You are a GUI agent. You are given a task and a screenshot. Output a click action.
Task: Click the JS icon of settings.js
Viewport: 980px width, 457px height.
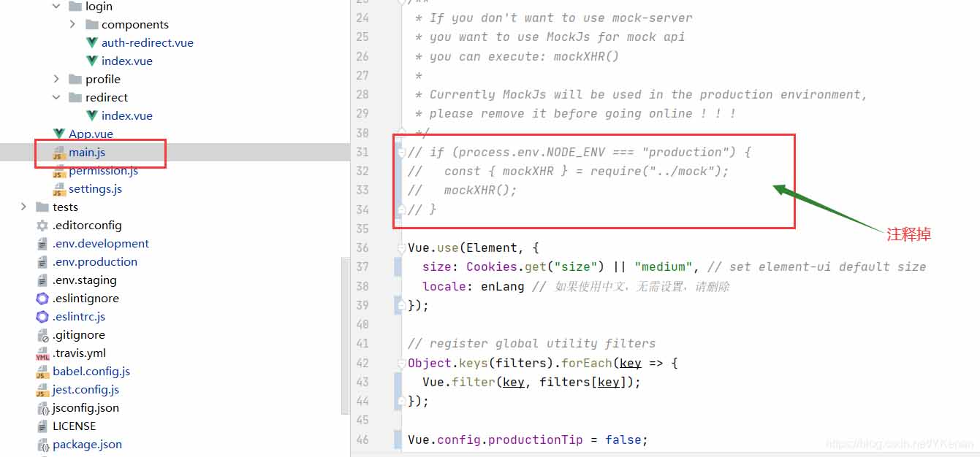tap(59, 189)
